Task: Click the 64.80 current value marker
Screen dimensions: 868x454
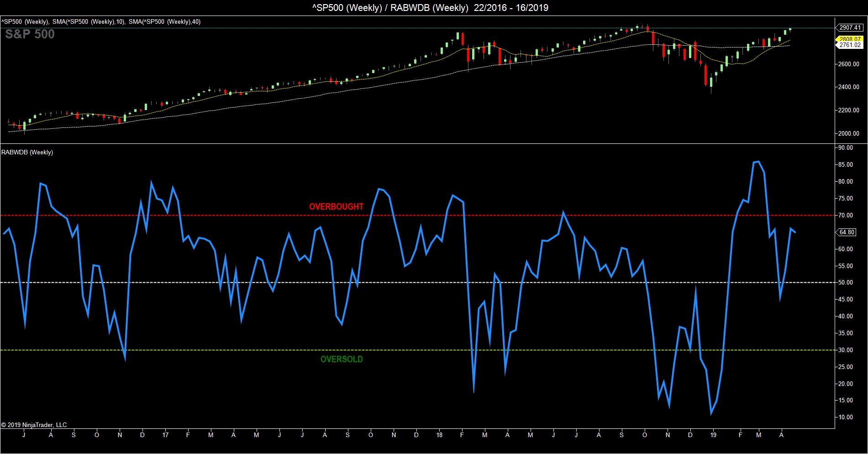Action: 847,232
